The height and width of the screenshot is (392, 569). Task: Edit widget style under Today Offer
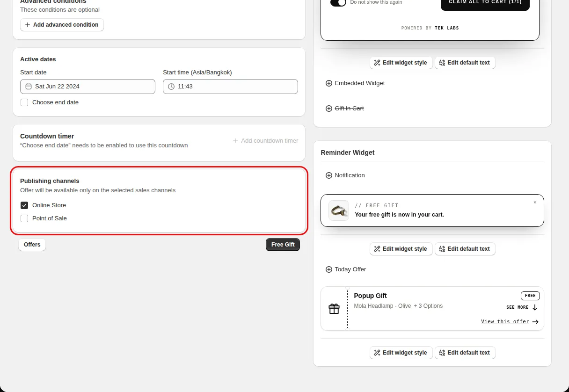click(x=401, y=353)
